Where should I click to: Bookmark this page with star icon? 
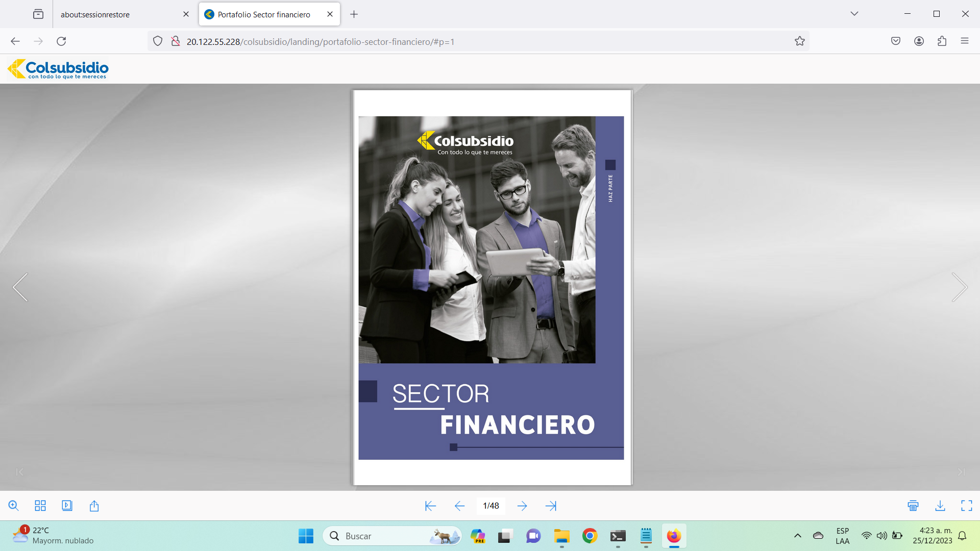(799, 41)
